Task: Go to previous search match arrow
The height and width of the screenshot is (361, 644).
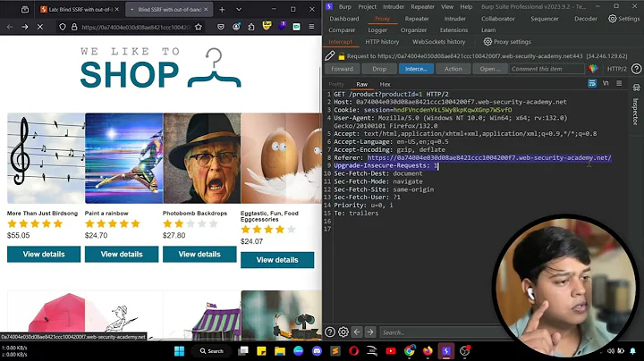Action: 357,332
